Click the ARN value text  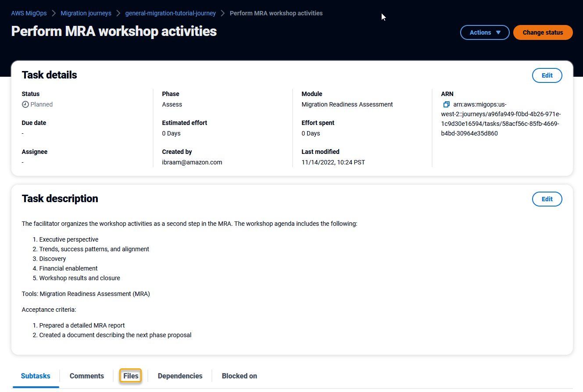coord(501,119)
